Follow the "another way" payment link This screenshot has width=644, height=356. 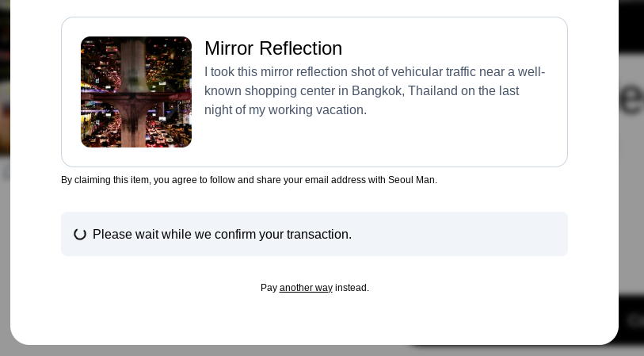pos(306,288)
